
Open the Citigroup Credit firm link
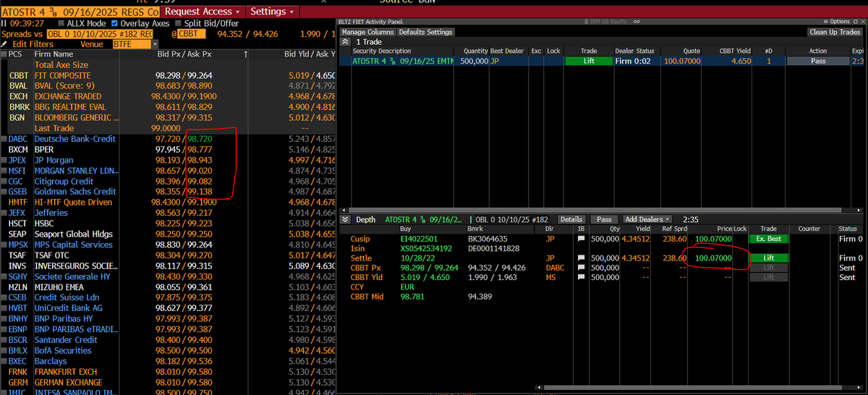64,181
